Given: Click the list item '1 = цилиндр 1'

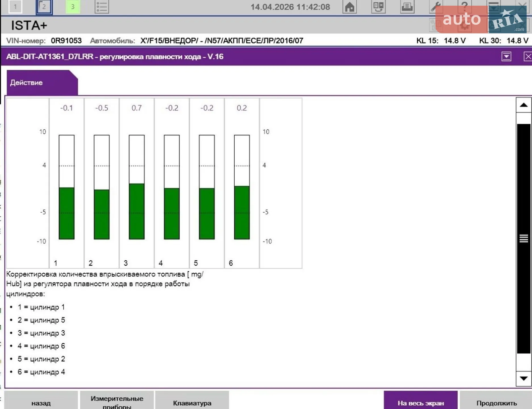Looking at the screenshot, I should click(41, 307).
